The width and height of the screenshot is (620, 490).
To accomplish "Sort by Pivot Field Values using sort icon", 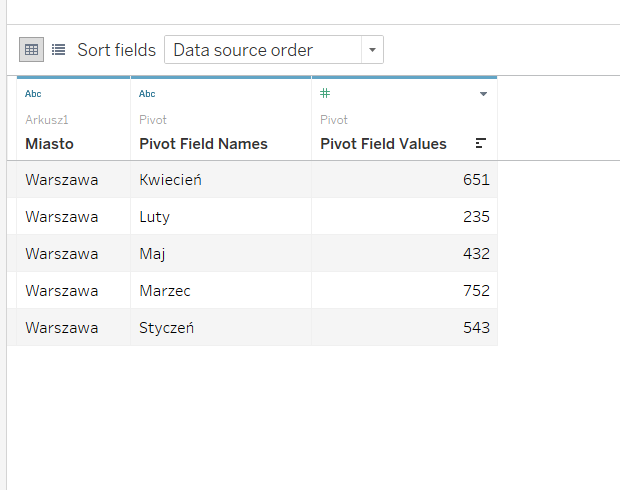I will (481, 144).
